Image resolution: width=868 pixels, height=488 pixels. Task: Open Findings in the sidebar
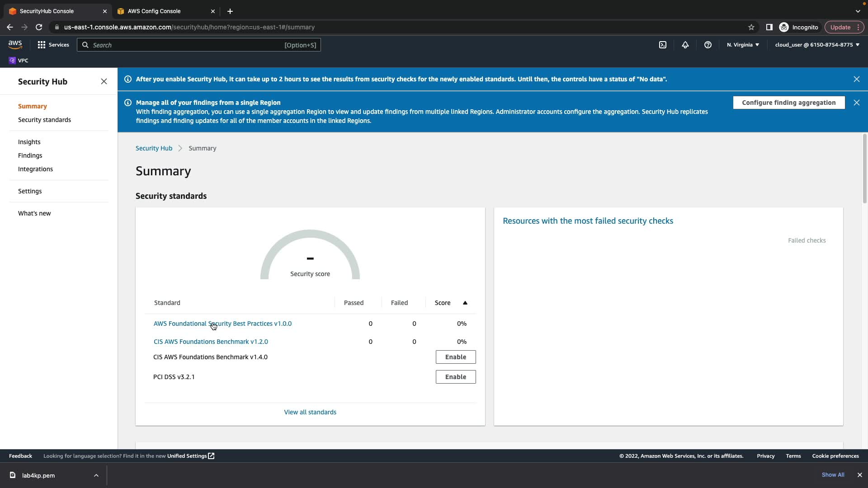click(30, 155)
